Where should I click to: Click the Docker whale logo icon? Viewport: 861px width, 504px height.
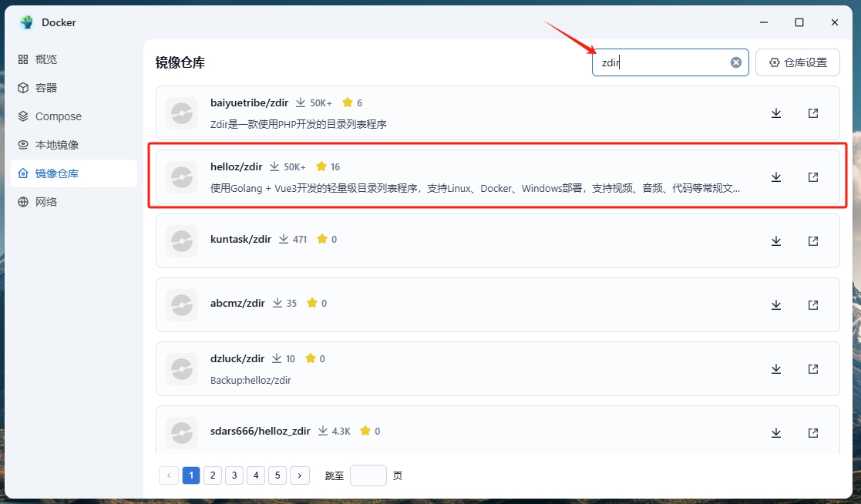[x=25, y=22]
